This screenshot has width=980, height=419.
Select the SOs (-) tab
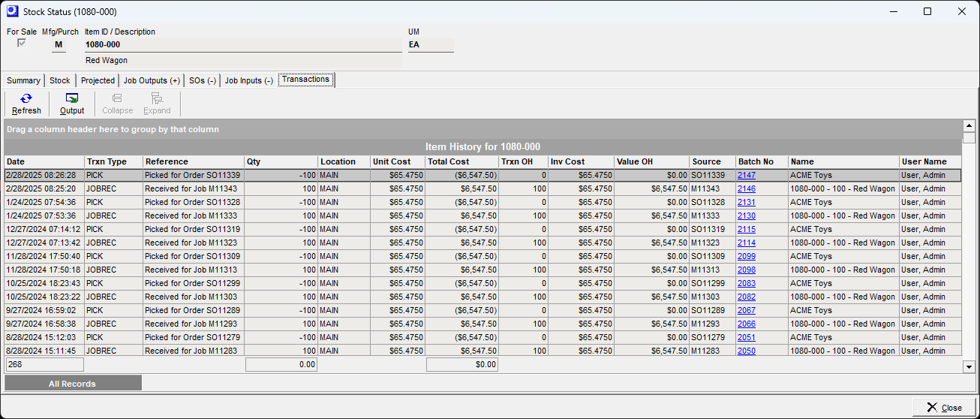click(203, 80)
